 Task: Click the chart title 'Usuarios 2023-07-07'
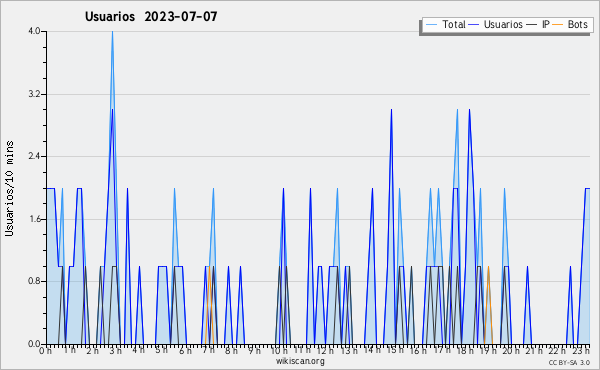(x=151, y=16)
